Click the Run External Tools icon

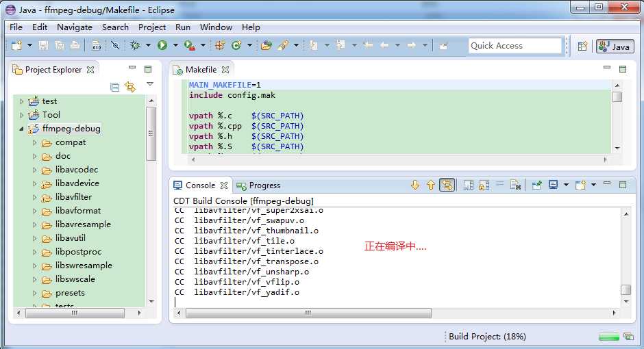(189, 45)
